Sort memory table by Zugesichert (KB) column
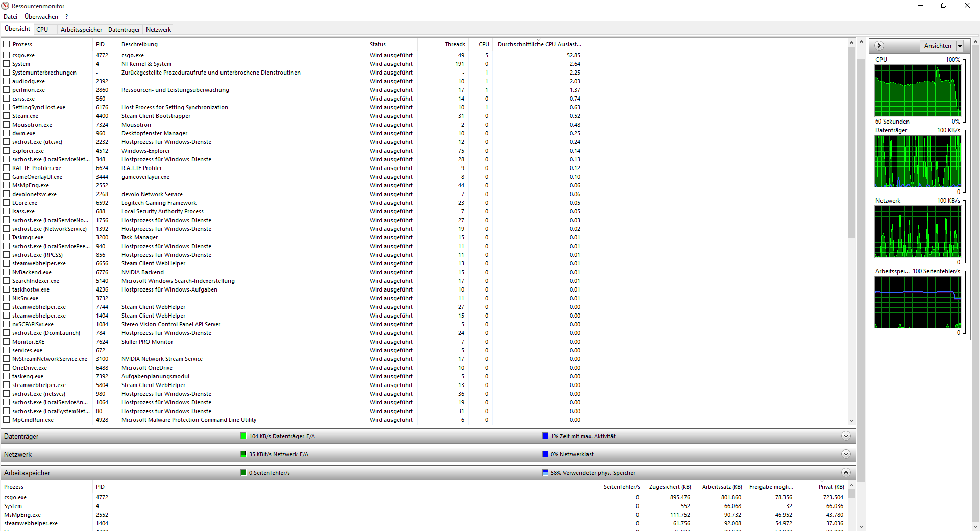 click(668, 487)
